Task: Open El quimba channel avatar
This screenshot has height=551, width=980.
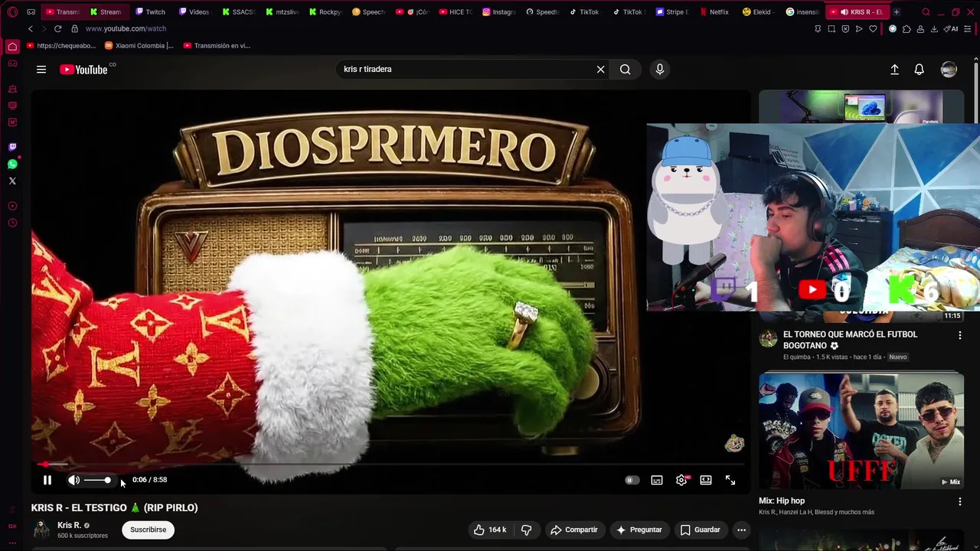Action: pos(768,338)
